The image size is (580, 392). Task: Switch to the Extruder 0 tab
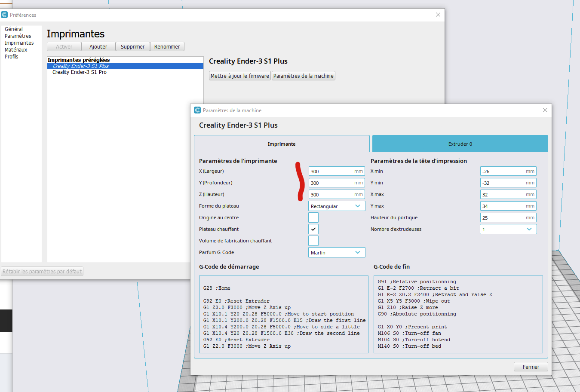point(460,144)
